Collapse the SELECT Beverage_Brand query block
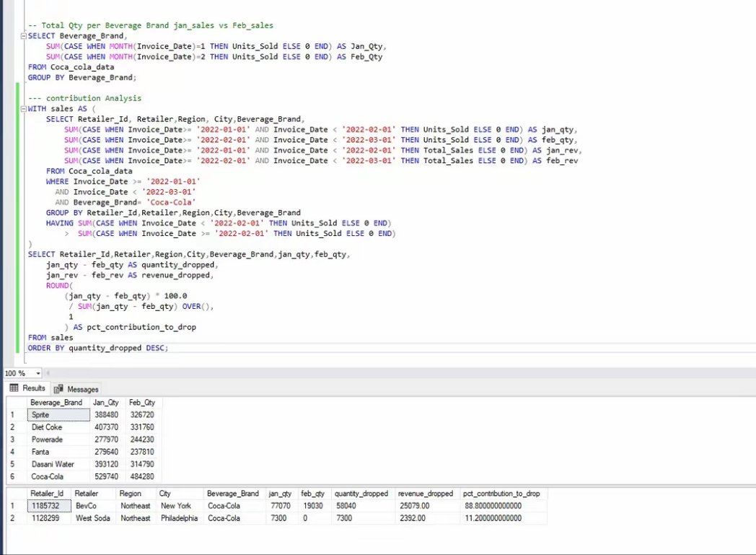This screenshot has height=555, width=756. [x=23, y=36]
